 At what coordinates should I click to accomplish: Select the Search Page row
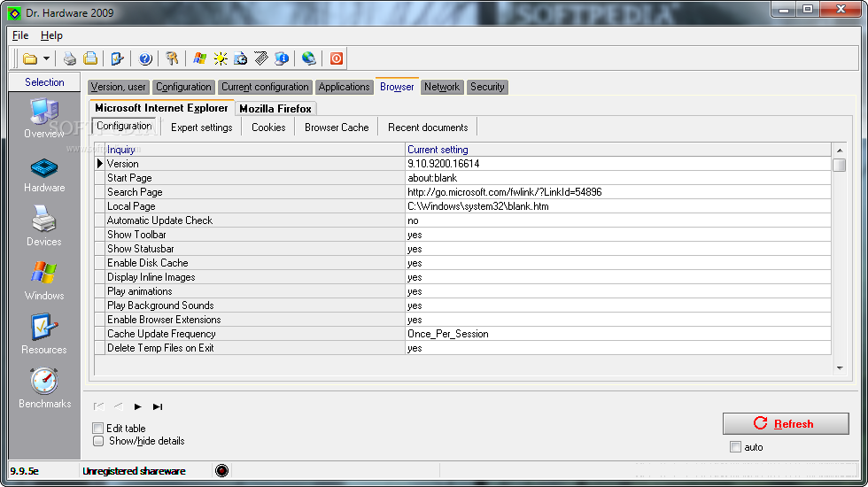click(462, 192)
